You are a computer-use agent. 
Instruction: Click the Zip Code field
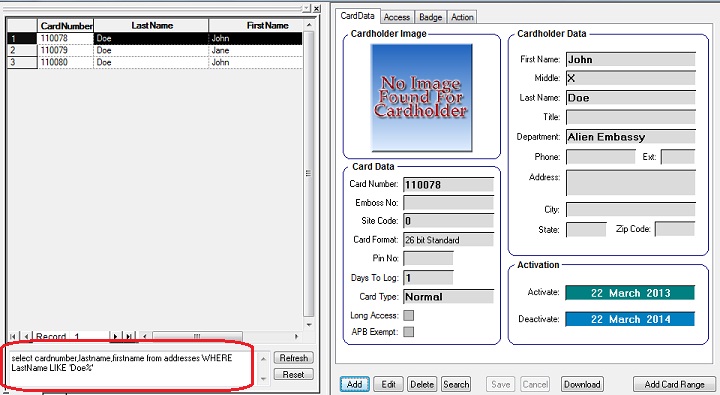[x=675, y=230]
